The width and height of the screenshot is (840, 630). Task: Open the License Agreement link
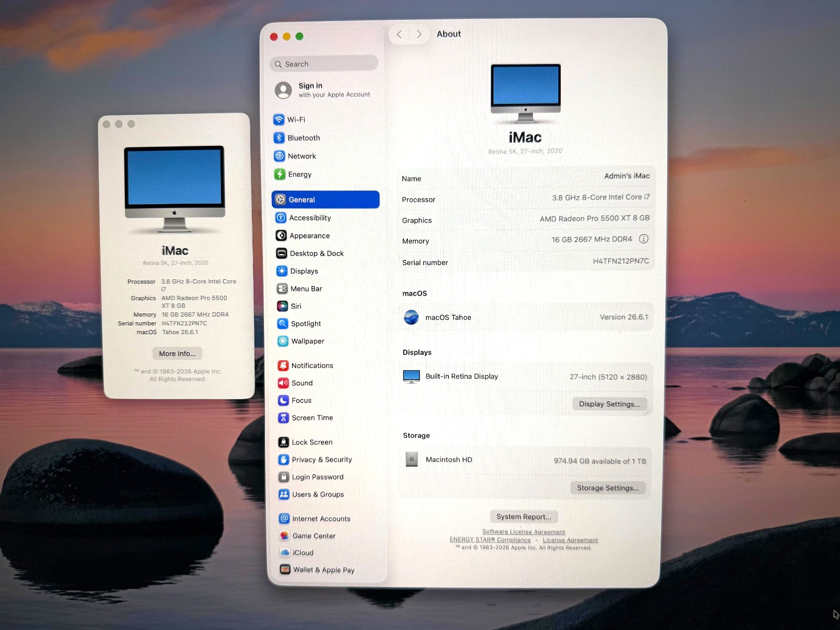pos(570,540)
